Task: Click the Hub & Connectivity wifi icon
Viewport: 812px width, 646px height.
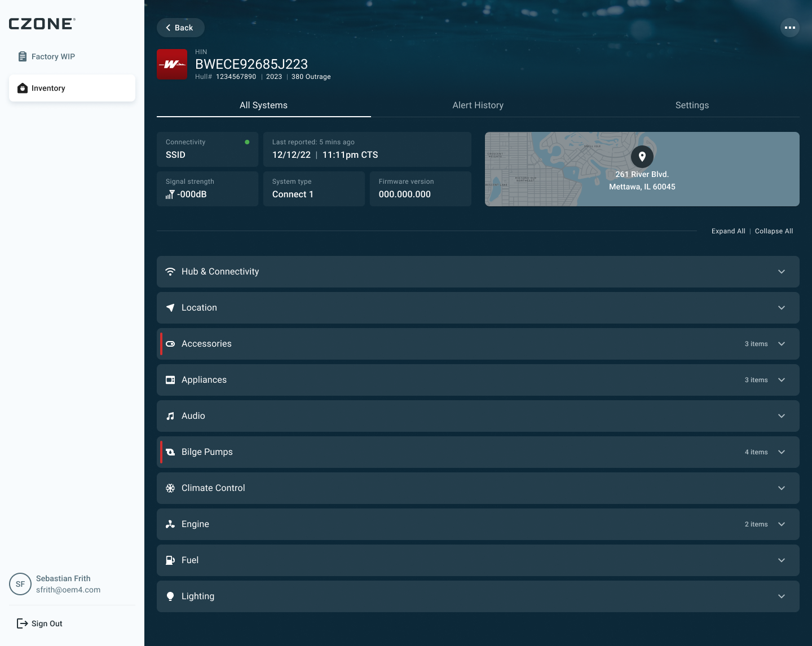Action: [170, 272]
